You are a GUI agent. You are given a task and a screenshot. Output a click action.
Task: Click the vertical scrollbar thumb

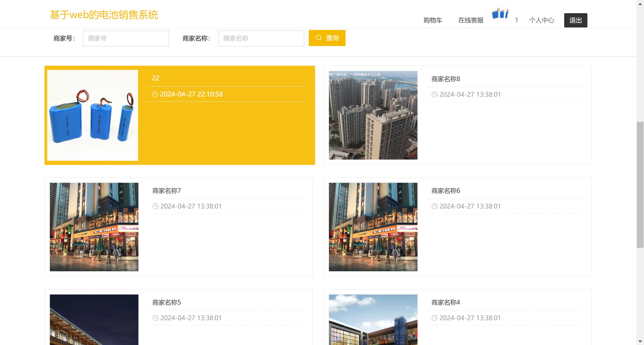tap(640, 185)
